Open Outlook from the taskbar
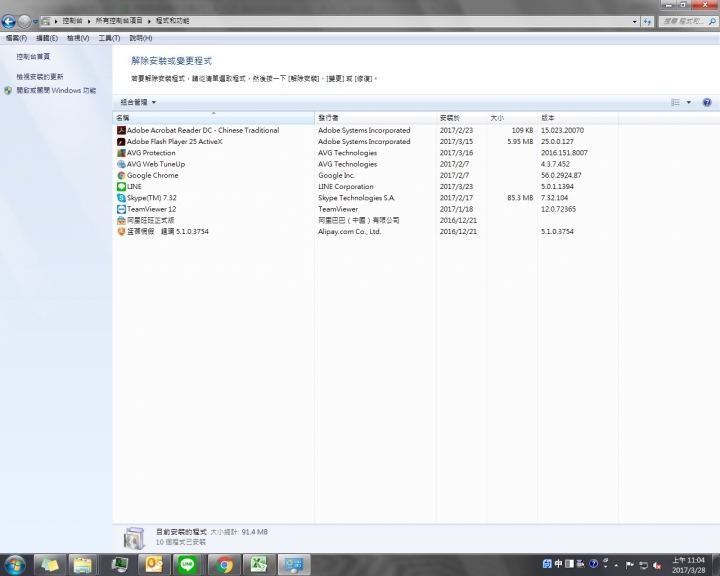Screen dimensions: 720x576 [x=154, y=565]
